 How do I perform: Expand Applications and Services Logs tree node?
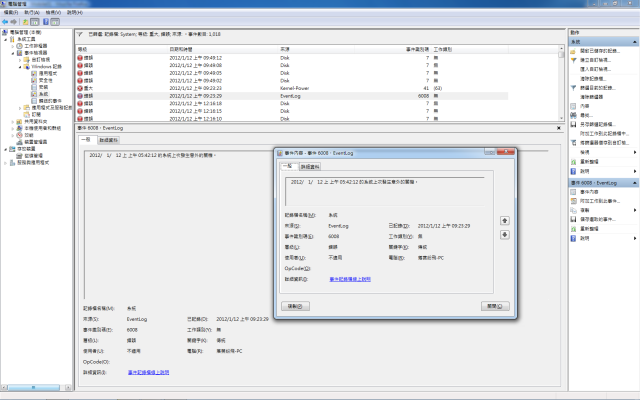tap(20, 108)
